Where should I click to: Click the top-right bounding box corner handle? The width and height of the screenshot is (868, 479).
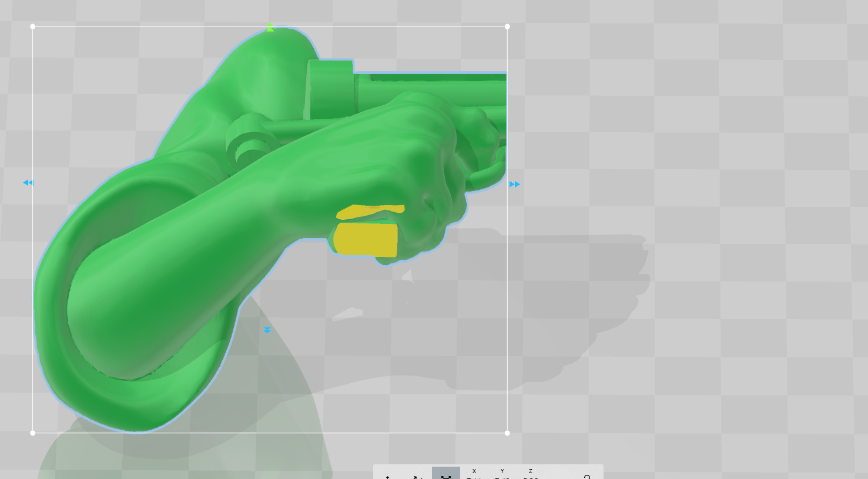pos(507,26)
